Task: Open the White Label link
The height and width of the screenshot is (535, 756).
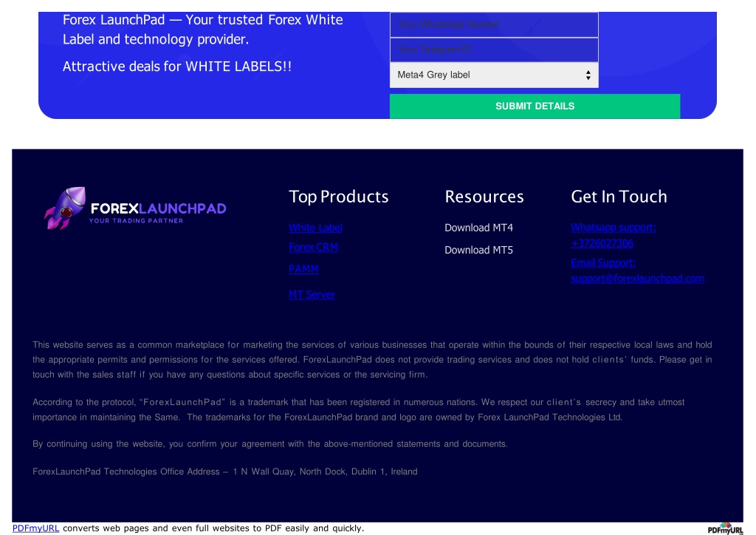Action: pos(315,228)
